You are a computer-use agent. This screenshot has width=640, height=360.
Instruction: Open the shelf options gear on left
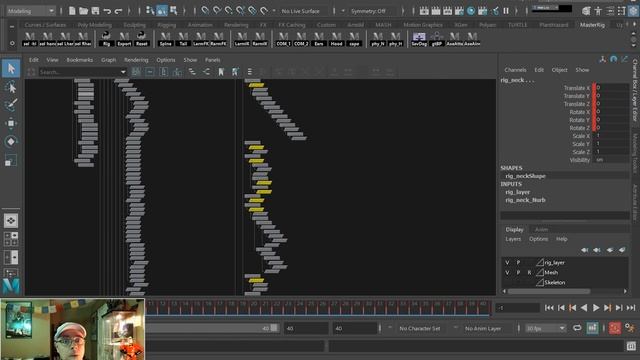pyautogui.click(x=12, y=43)
